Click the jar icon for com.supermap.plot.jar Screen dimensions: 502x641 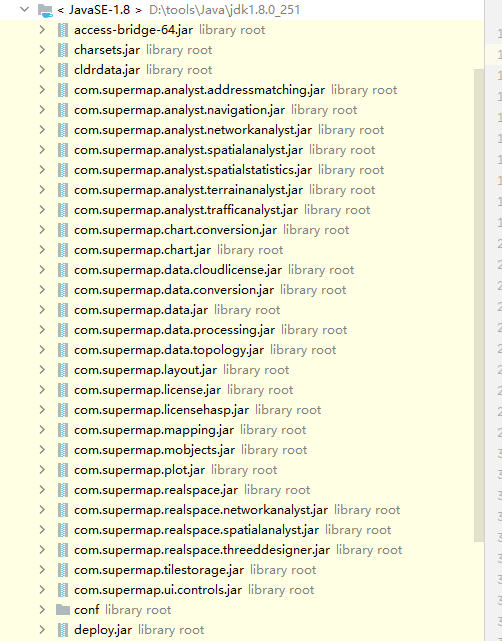[63, 470]
